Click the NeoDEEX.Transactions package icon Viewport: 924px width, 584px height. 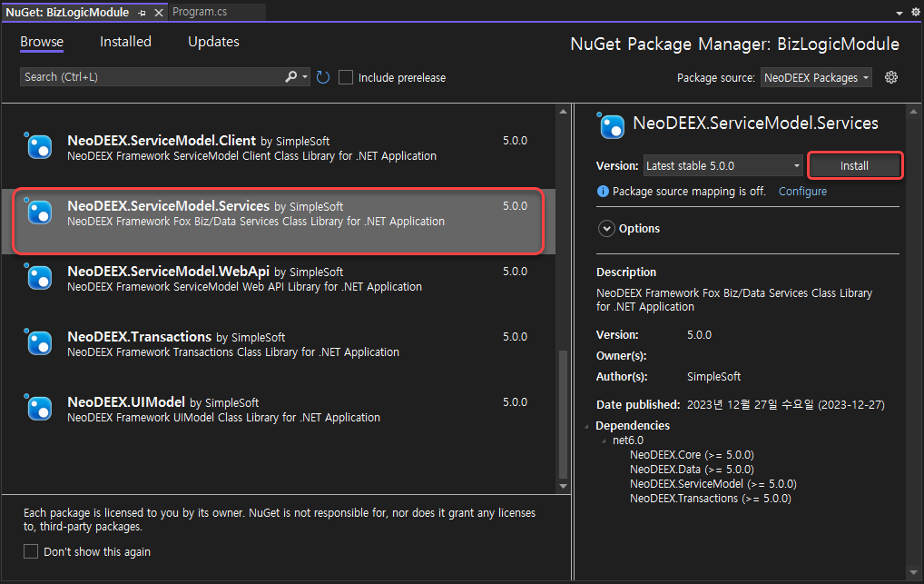[x=39, y=342]
